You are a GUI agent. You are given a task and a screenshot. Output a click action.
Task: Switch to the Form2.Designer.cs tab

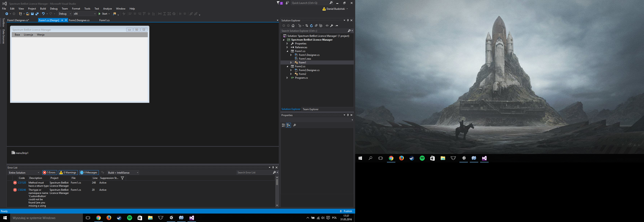pos(79,20)
